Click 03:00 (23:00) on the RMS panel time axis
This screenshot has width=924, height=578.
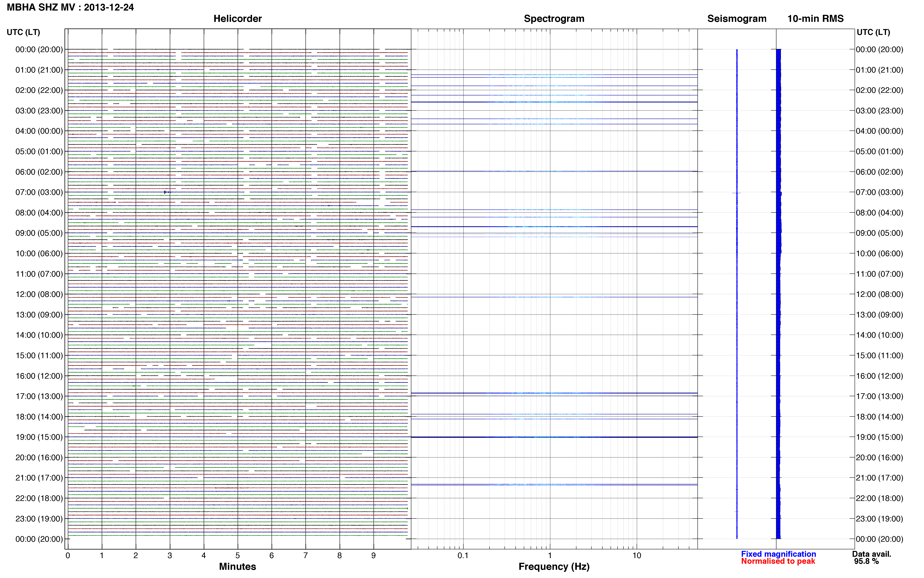(880, 110)
